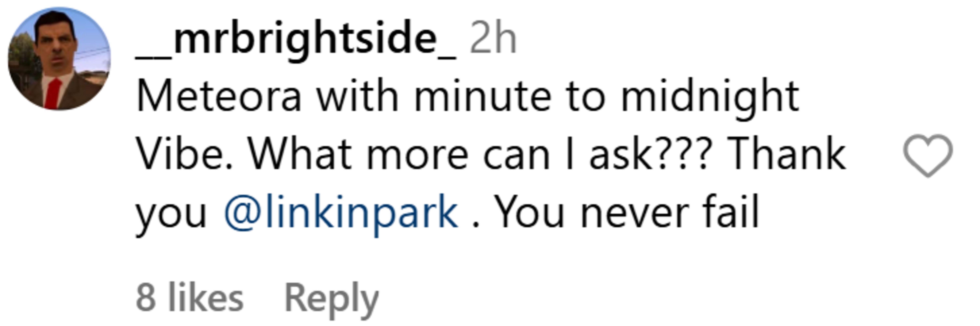The image size is (980, 326).
Task: Select the 'likes' label under the comment
Action: (x=205, y=298)
